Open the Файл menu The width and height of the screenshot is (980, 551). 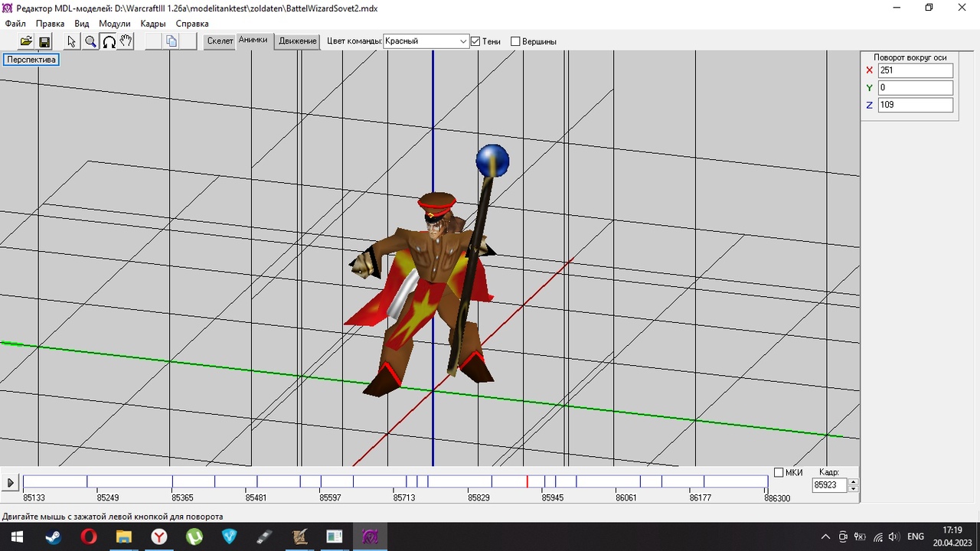click(x=15, y=24)
